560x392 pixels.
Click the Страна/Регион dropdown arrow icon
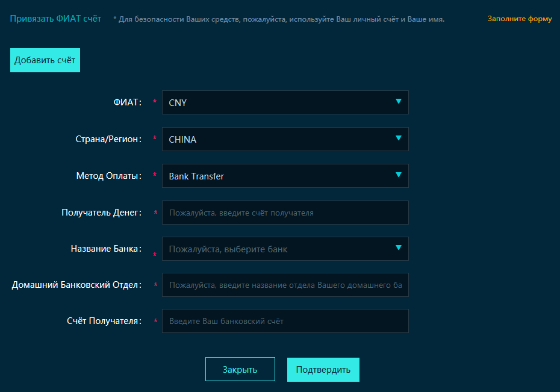coord(398,138)
